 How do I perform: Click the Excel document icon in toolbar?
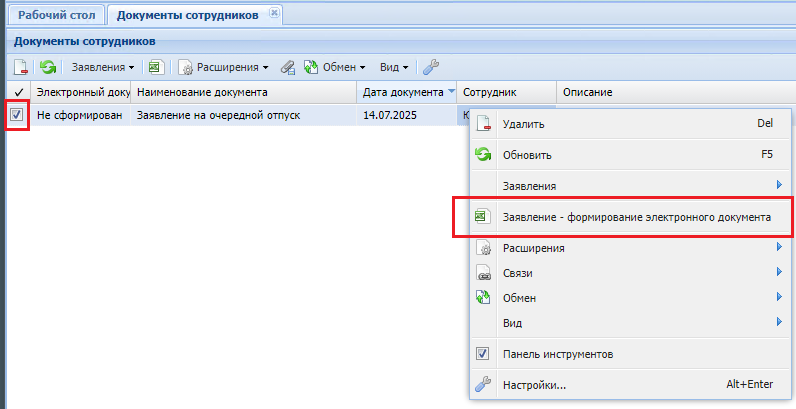click(x=155, y=67)
